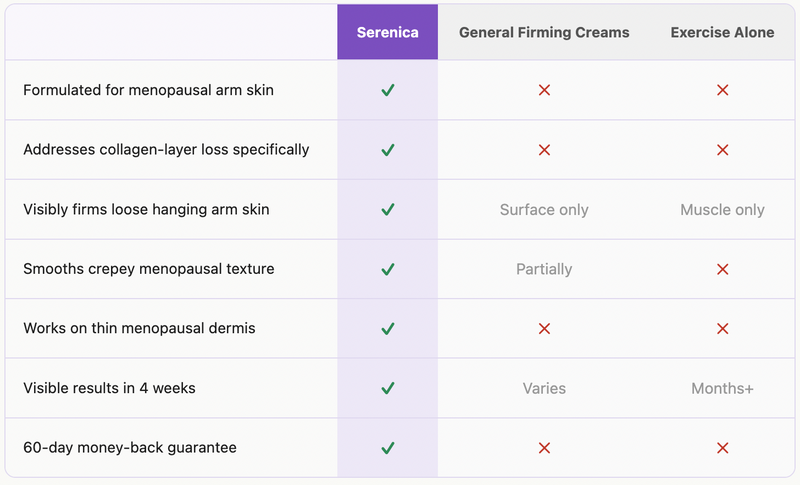
Task: Click the 'Muscle only' cell text
Action: 722,210
